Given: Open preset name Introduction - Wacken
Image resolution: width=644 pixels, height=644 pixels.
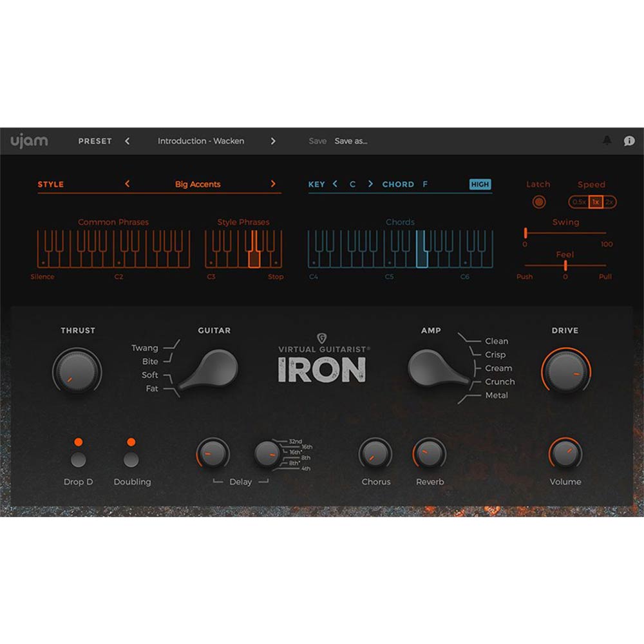Looking at the screenshot, I should (201, 141).
